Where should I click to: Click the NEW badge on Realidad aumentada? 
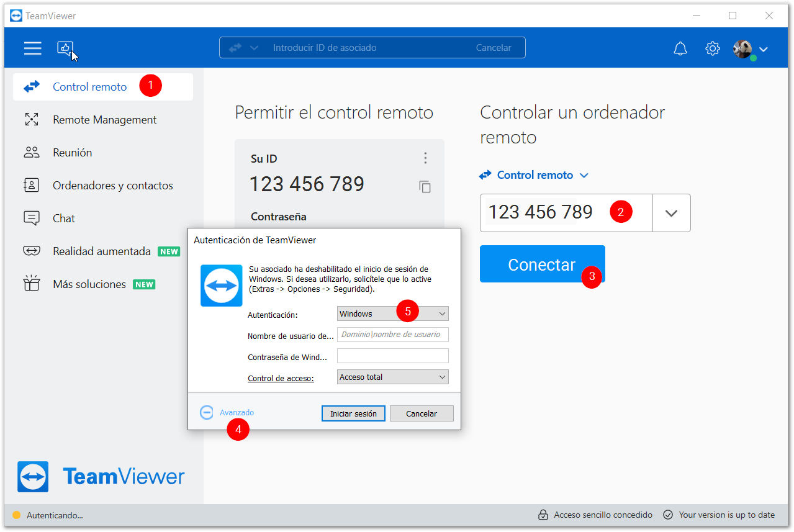click(x=169, y=251)
